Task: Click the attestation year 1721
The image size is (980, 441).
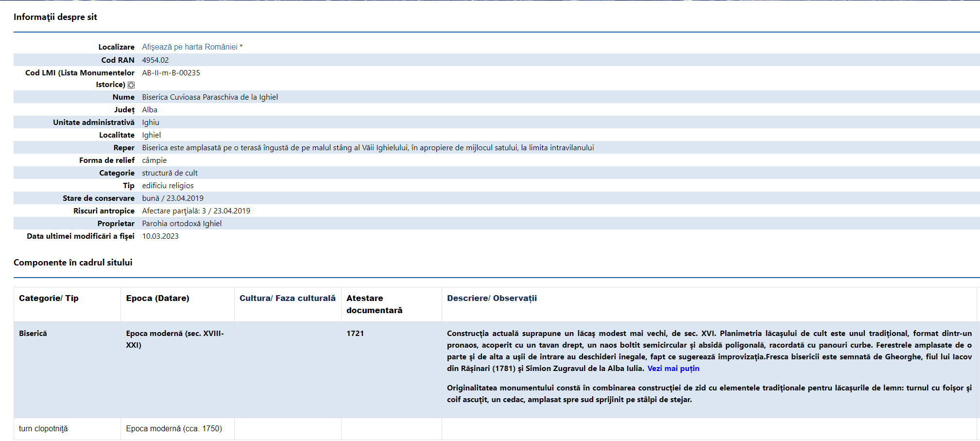Action: [355, 334]
